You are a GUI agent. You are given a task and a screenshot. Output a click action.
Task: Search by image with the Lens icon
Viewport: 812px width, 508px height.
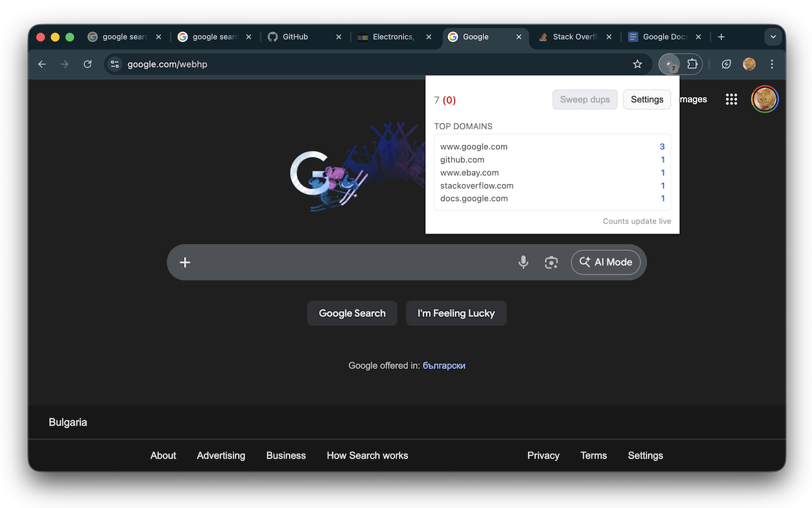pyautogui.click(x=551, y=262)
